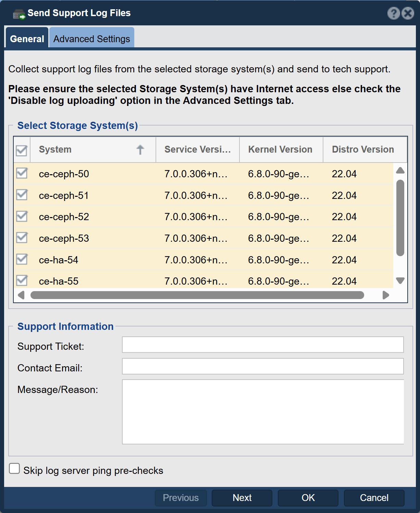
Task: Click the horizontal scroll left arrow
Action: (21, 295)
